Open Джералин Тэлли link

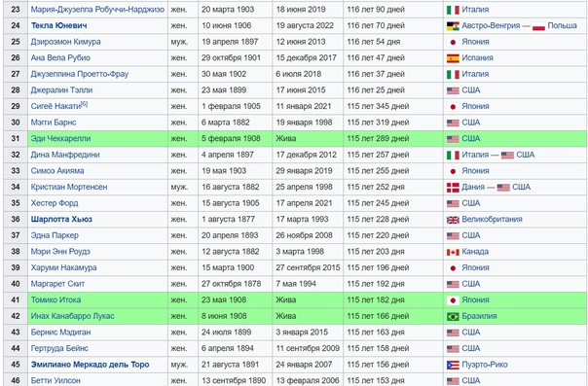coord(61,89)
